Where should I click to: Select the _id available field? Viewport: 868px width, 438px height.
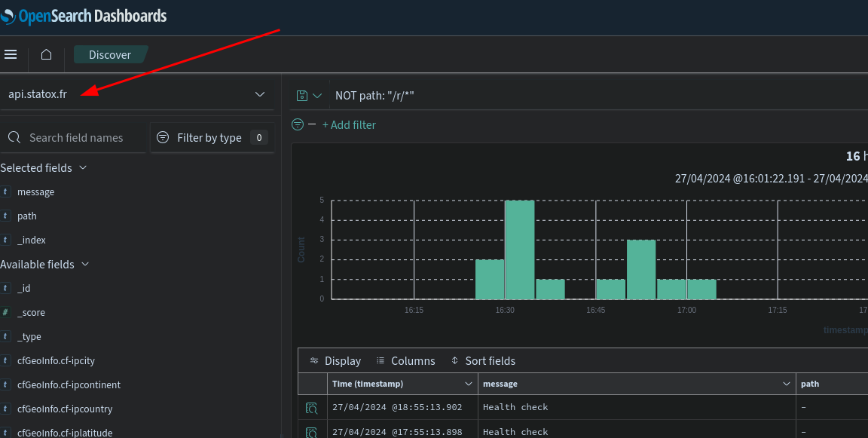[24, 288]
